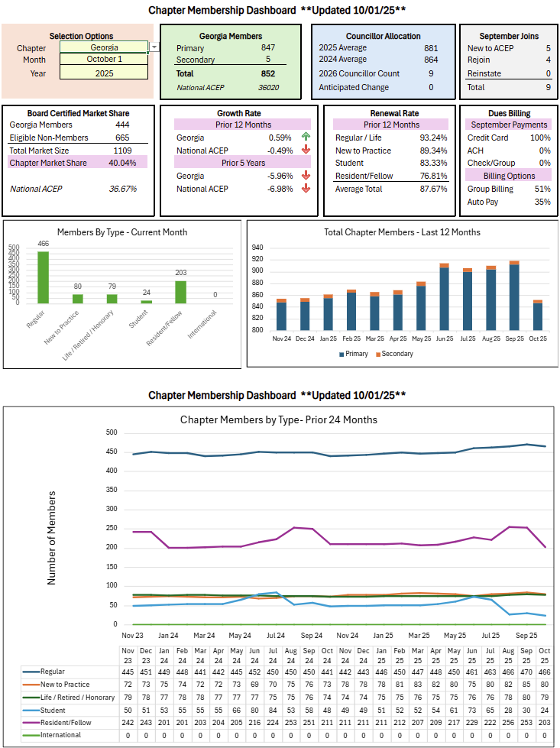Select the Regular bar in Members By Type chart
The height and width of the screenshot is (748, 560).
point(43,277)
